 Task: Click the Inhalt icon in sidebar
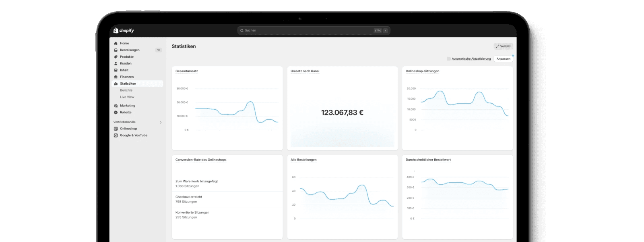[116, 70]
